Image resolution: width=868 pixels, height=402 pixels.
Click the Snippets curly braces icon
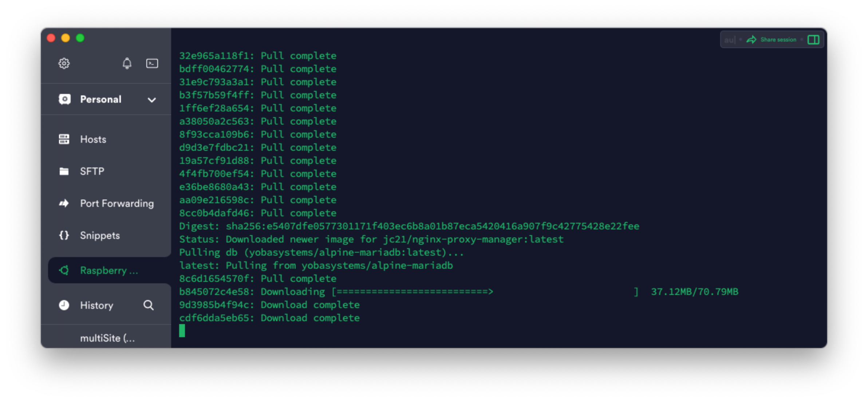tap(64, 235)
